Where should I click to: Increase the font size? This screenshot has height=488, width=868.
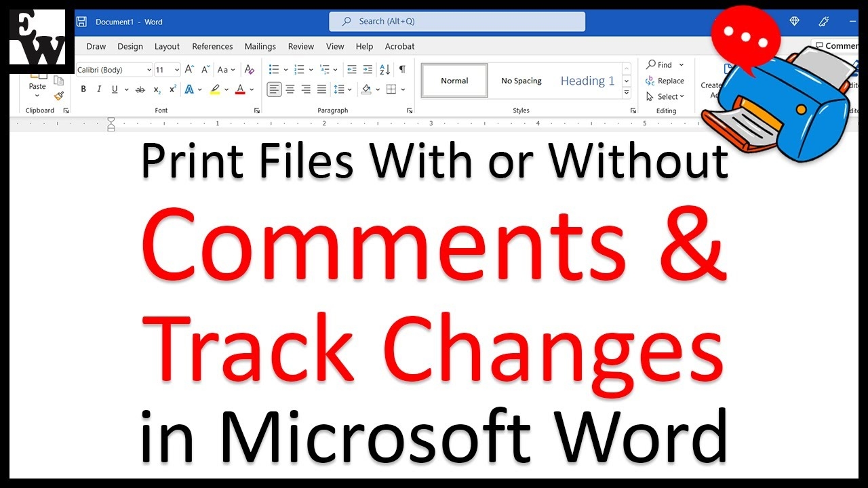(x=189, y=70)
